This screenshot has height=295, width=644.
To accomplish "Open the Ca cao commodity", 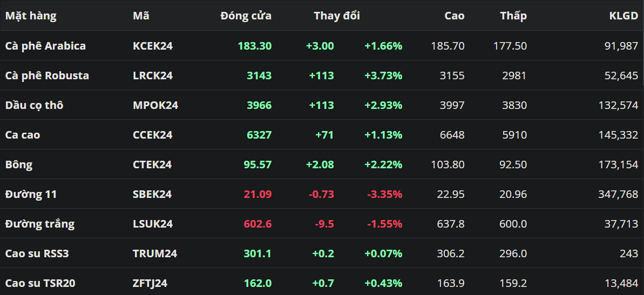I will 22,135.
